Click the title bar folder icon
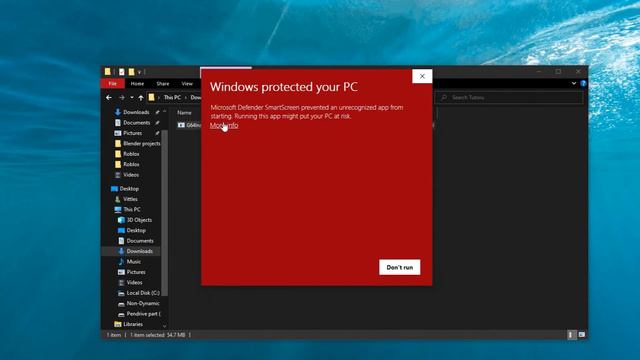 coord(107,71)
